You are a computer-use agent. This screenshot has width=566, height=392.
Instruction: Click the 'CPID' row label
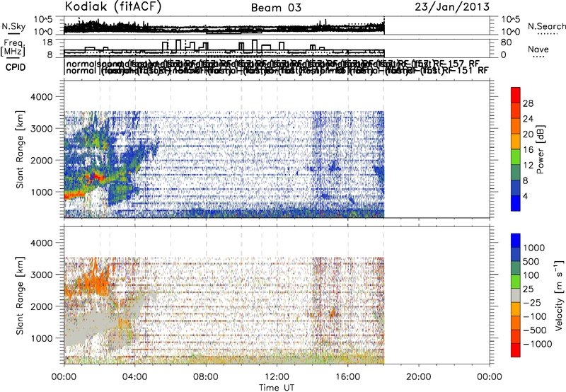[16, 67]
